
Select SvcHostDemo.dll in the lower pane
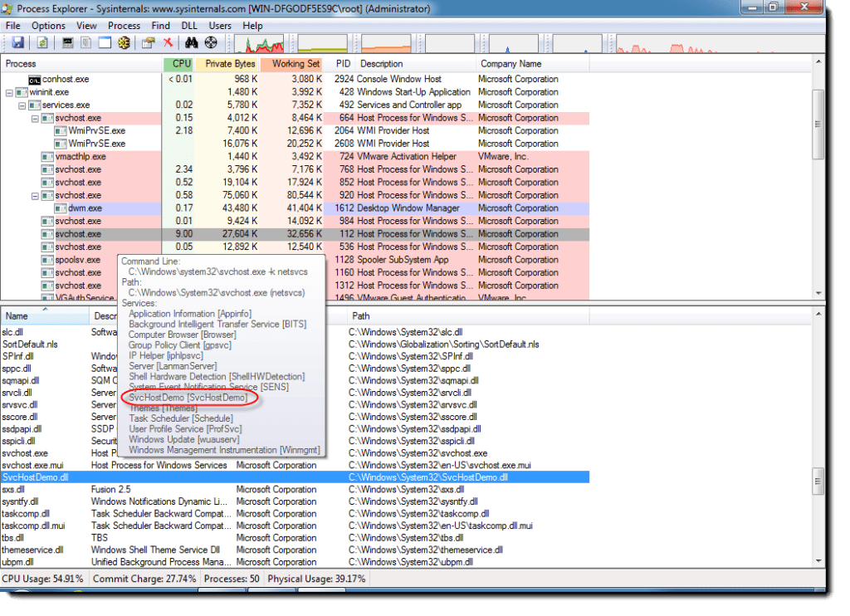pos(36,477)
